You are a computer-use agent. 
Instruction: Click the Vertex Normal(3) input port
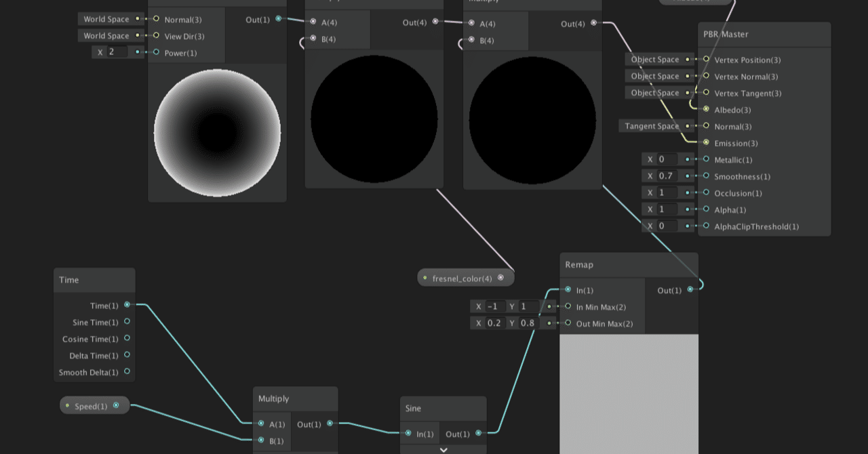tap(706, 77)
